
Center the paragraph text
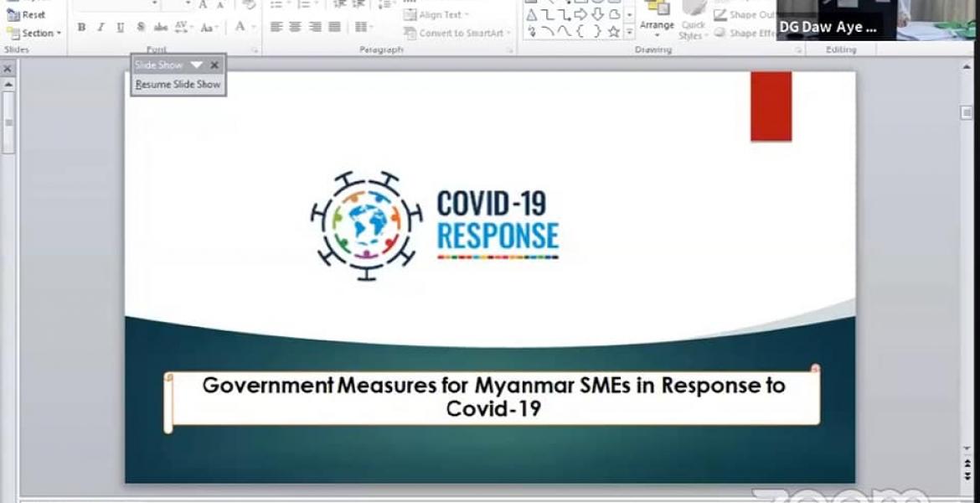(296, 27)
